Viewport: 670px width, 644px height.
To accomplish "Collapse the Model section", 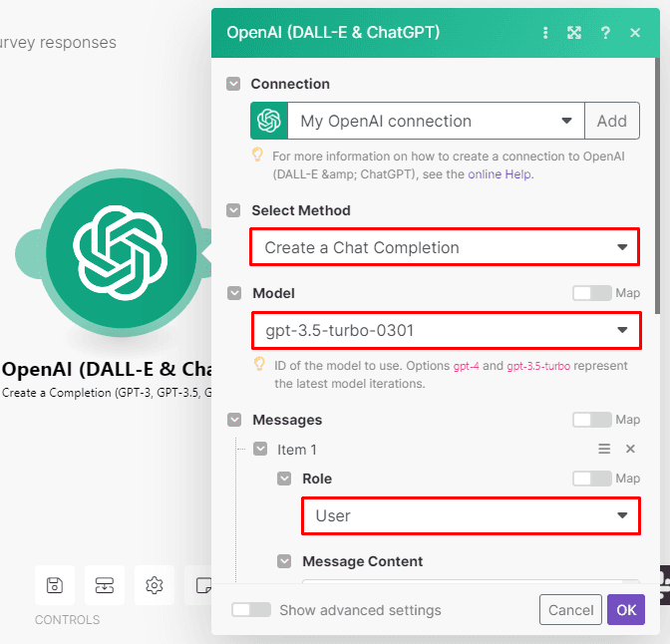I will coord(234,293).
